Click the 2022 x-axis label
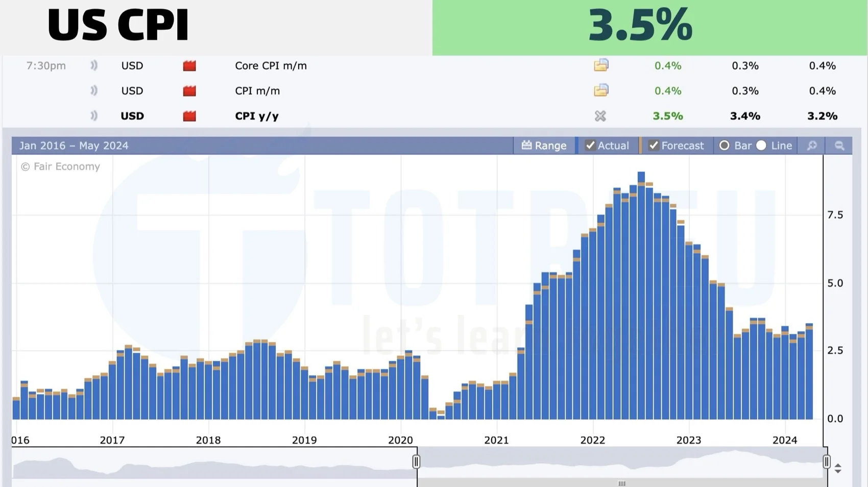 pyautogui.click(x=593, y=440)
